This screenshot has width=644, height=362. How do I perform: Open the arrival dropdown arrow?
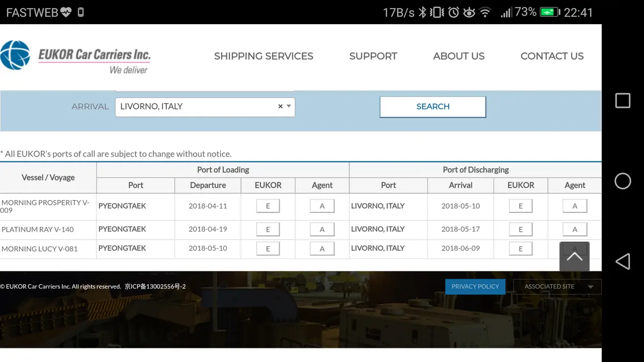click(289, 106)
